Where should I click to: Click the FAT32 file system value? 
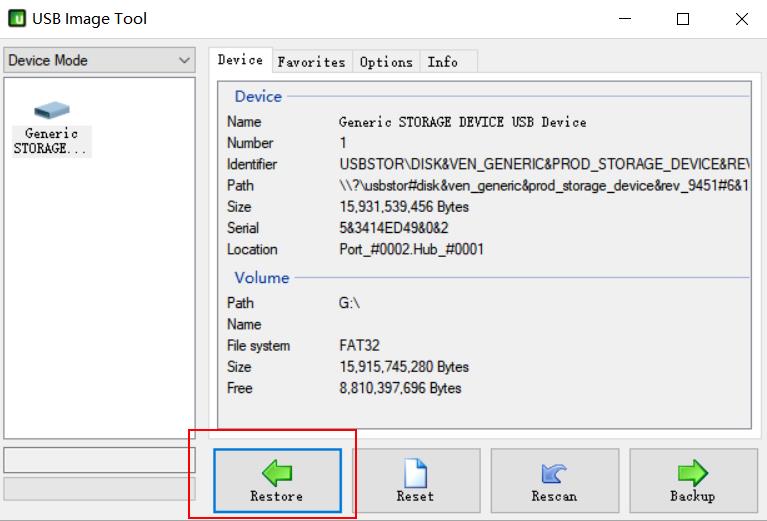tap(360, 346)
